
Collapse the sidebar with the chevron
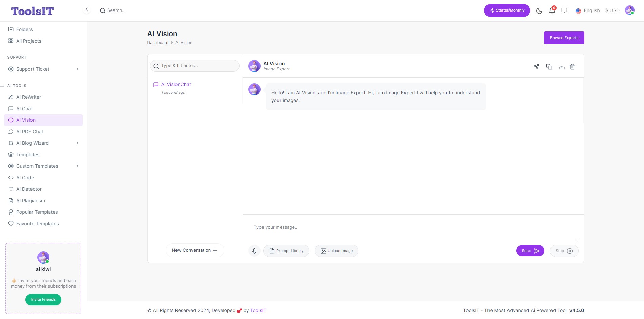(87, 10)
